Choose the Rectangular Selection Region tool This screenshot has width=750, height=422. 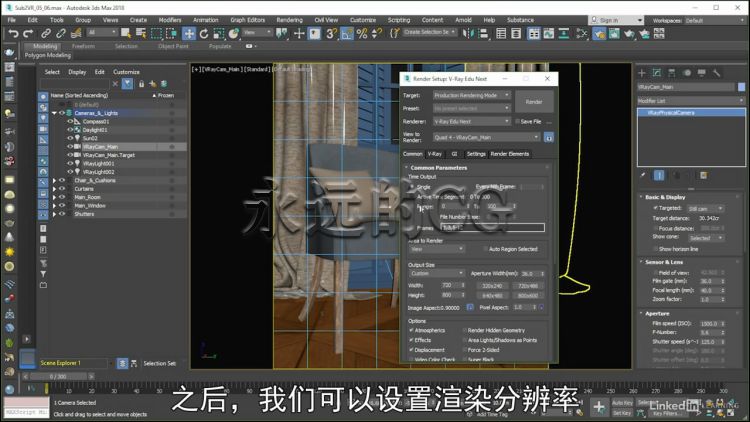click(156, 33)
